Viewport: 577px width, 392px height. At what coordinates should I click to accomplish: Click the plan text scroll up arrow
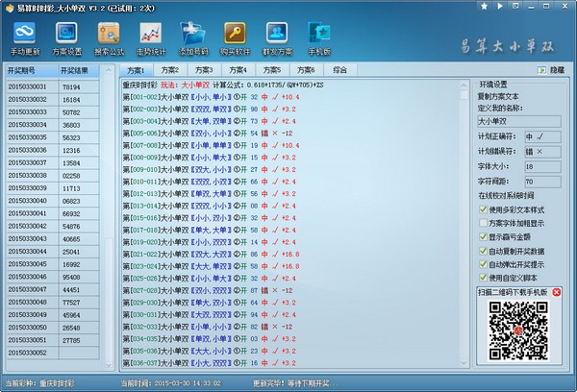tap(464, 86)
